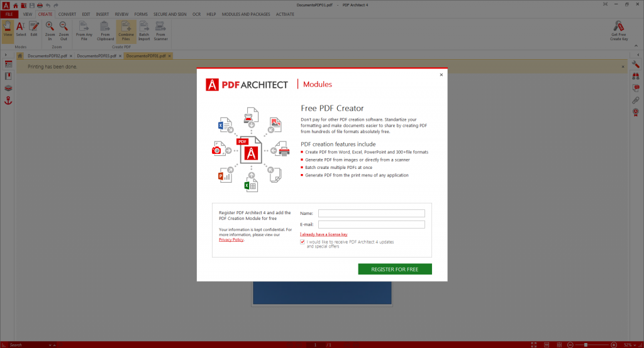Close the Modules dialog with X

[x=441, y=75]
